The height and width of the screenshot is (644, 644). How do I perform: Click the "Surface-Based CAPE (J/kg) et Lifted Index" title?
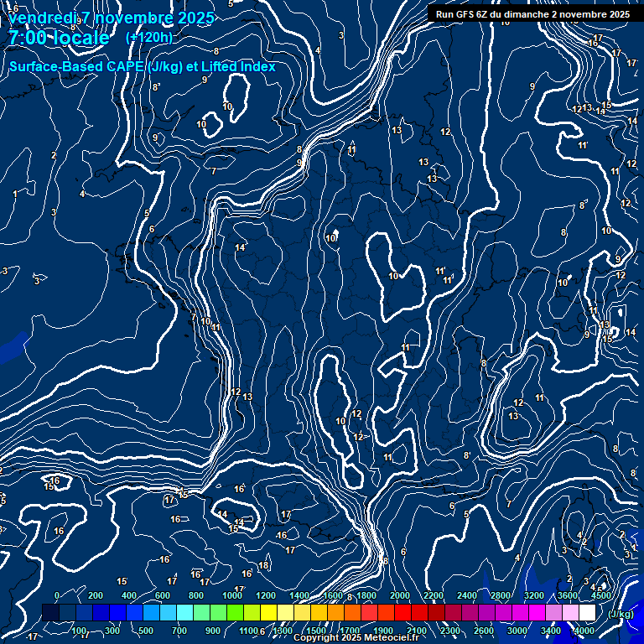143,67
